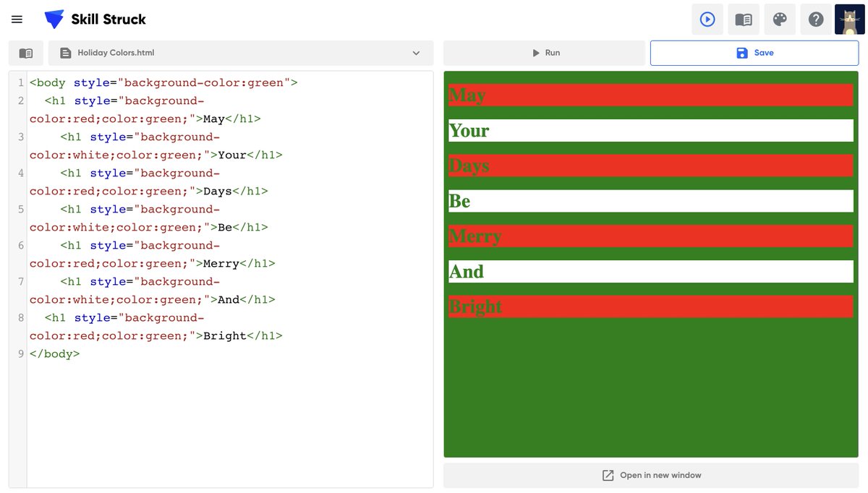The height and width of the screenshot is (493, 868).
Task: Toggle the lesson panel book button
Action: click(26, 53)
